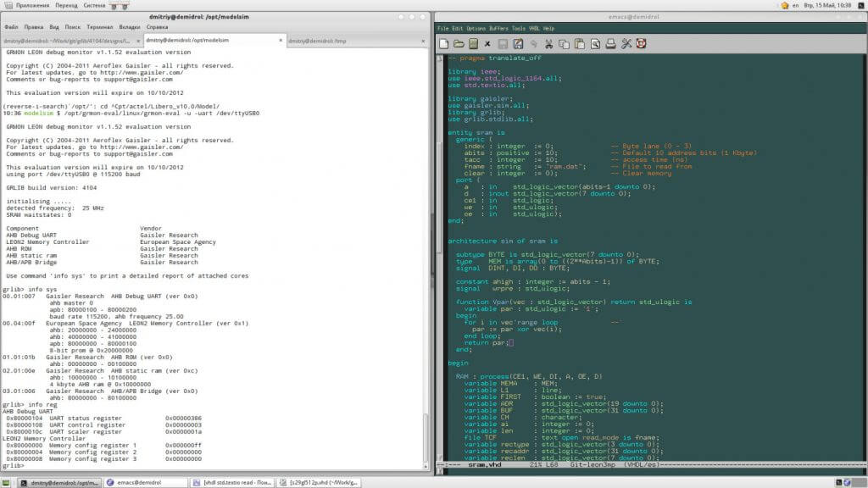This screenshot has height=488, width=868.
Task: Close the /tmp terminal tab
Action: 422,40
